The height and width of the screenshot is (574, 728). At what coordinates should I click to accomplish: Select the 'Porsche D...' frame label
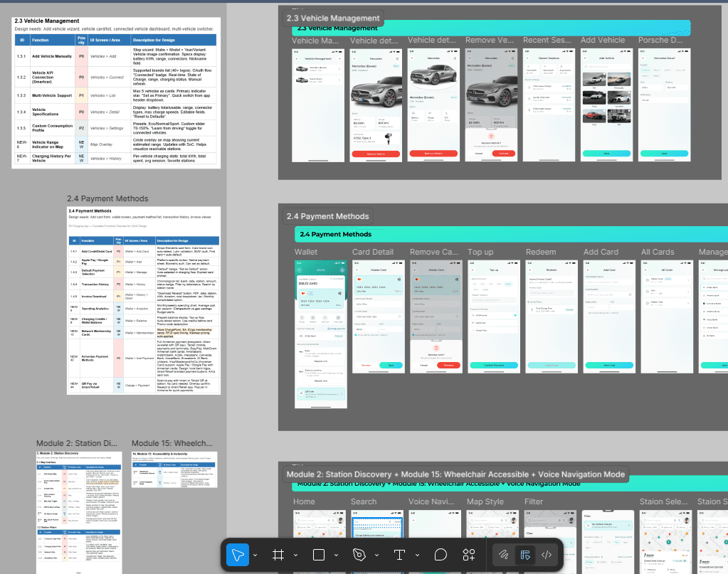click(x=660, y=40)
